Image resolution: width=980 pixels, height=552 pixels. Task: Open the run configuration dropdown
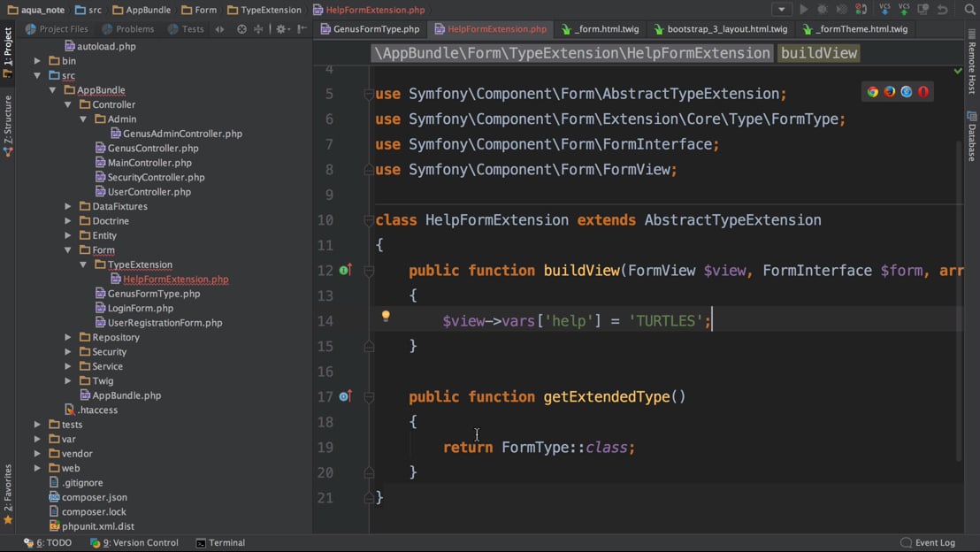point(781,10)
